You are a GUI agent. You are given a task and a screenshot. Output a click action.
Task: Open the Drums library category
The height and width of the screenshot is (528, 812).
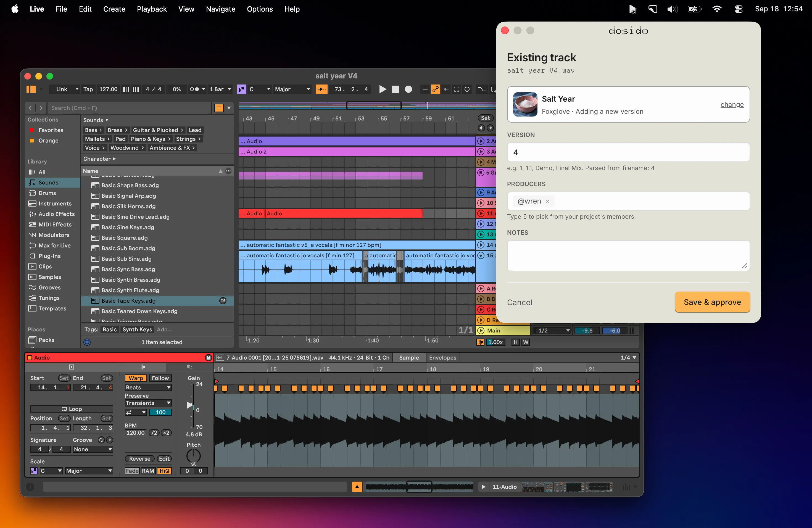click(x=47, y=193)
